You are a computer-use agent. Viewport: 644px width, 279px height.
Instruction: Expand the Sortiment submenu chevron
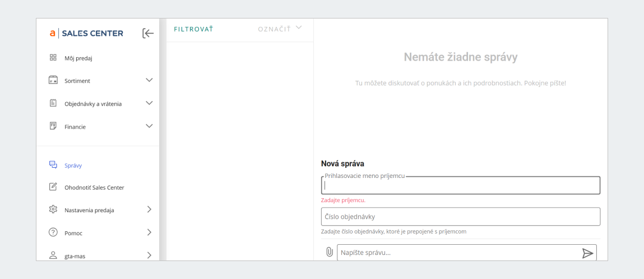click(149, 80)
